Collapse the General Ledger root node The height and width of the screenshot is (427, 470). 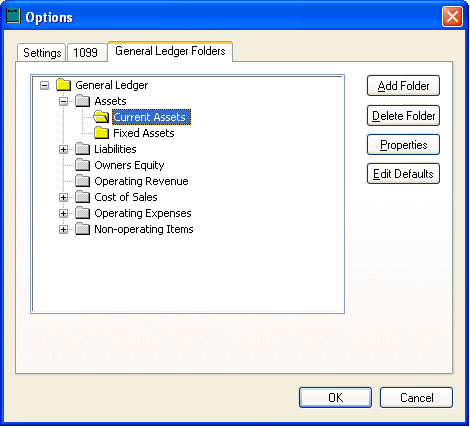click(x=44, y=86)
